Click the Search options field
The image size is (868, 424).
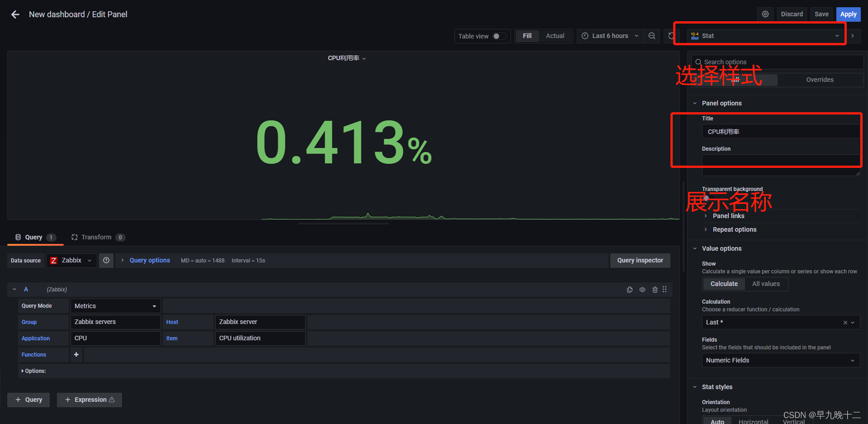tap(778, 62)
